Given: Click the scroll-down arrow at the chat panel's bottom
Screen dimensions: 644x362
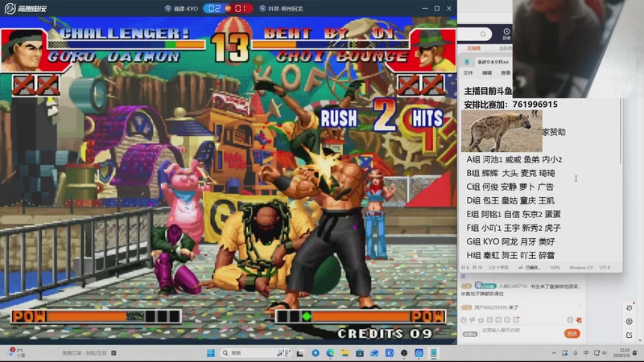Looking at the screenshot, I should coord(641,340).
